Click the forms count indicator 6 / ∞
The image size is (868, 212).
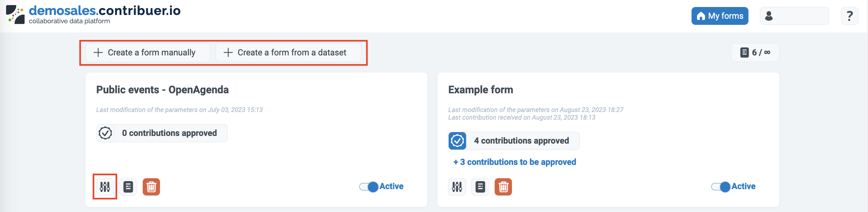point(755,53)
